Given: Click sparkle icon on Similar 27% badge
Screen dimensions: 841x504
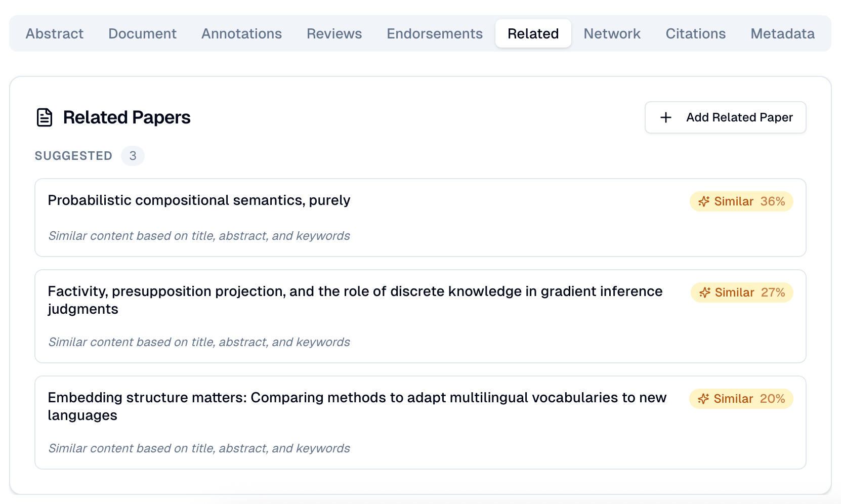Looking at the screenshot, I should (x=705, y=292).
